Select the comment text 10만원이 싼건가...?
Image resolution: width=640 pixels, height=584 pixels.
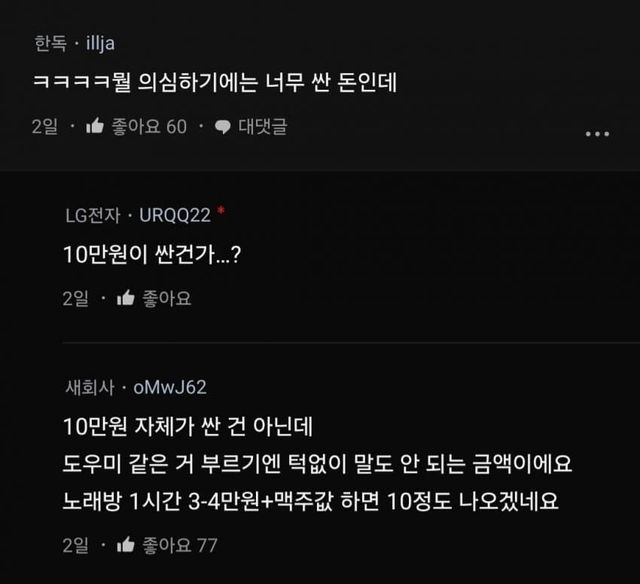(x=152, y=255)
